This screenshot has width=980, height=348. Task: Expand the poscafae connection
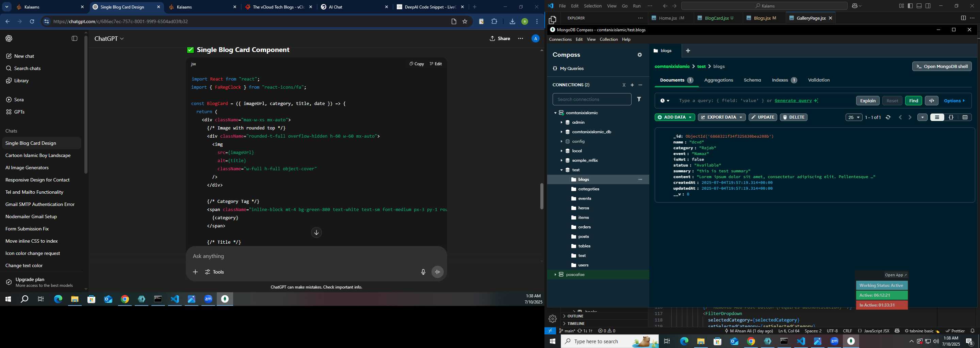click(x=555, y=274)
